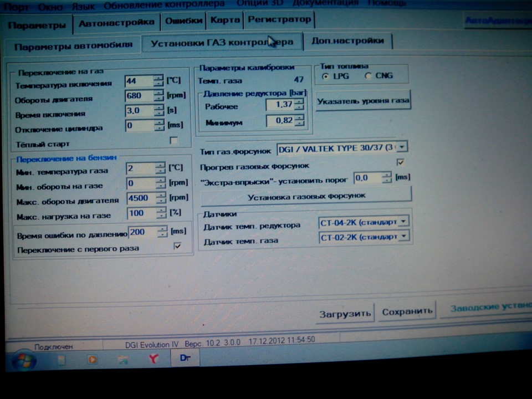
Task: Uncheck Переключение с первого раза
Action: [178, 247]
